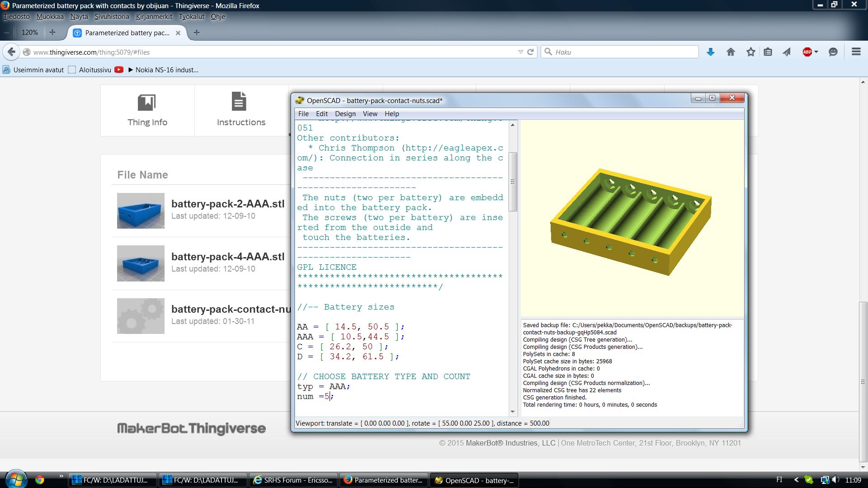Open the View menu in OpenSCAD
This screenshot has height=488, width=868.
coord(369,114)
